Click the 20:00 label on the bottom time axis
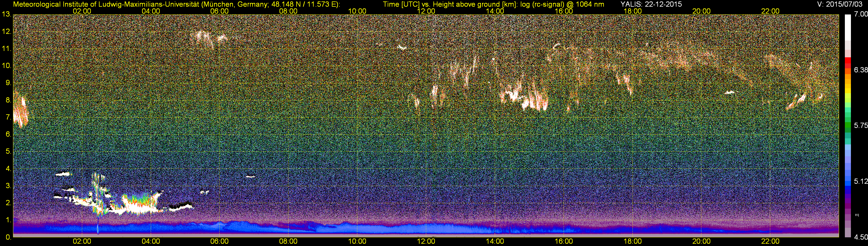 (702, 242)
